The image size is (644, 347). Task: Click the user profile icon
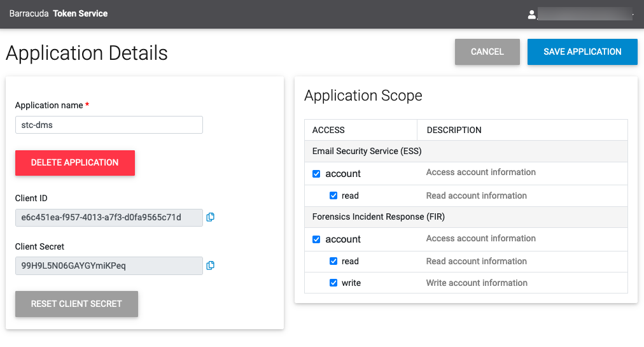coord(532,14)
